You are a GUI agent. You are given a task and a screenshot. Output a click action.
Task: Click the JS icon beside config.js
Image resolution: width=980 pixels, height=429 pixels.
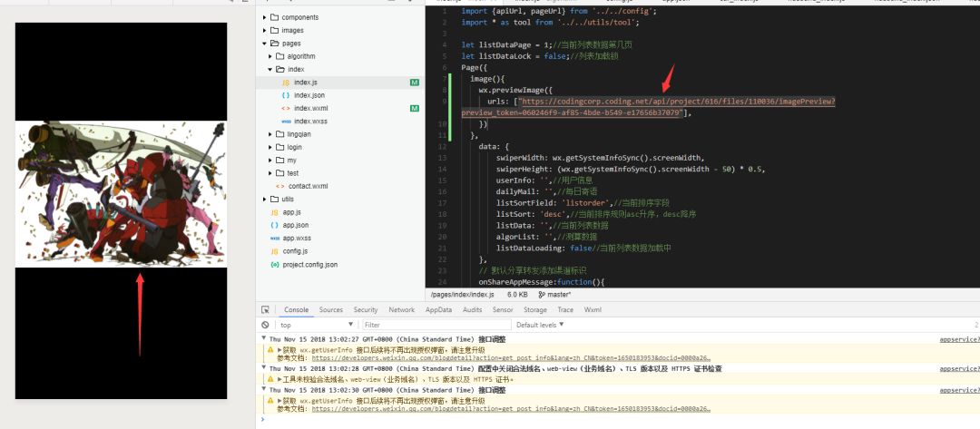point(274,251)
